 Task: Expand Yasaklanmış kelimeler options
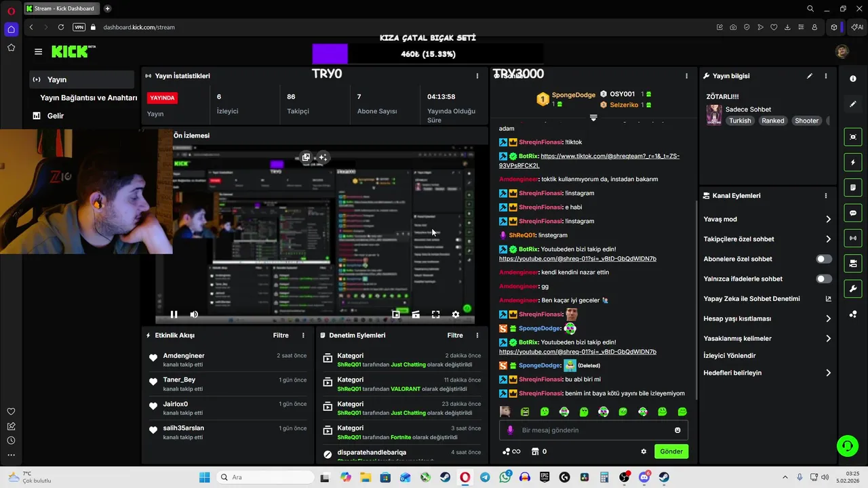pos(828,338)
